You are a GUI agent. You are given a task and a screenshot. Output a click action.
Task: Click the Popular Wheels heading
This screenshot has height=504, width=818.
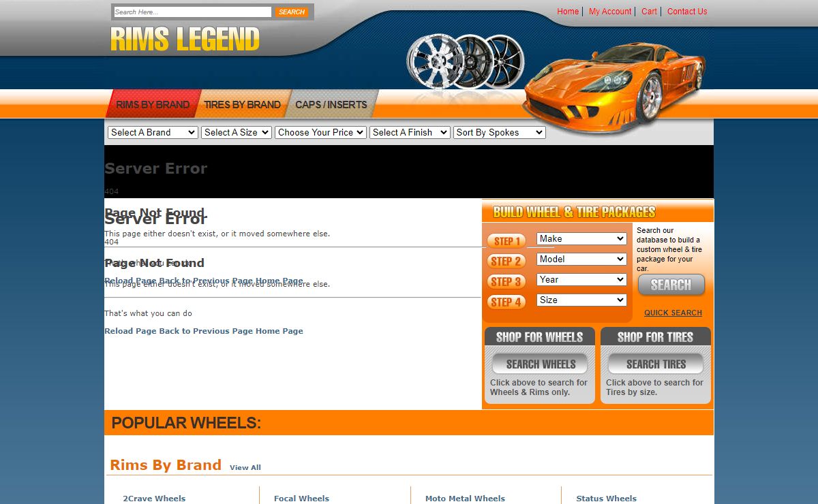(186, 423)
